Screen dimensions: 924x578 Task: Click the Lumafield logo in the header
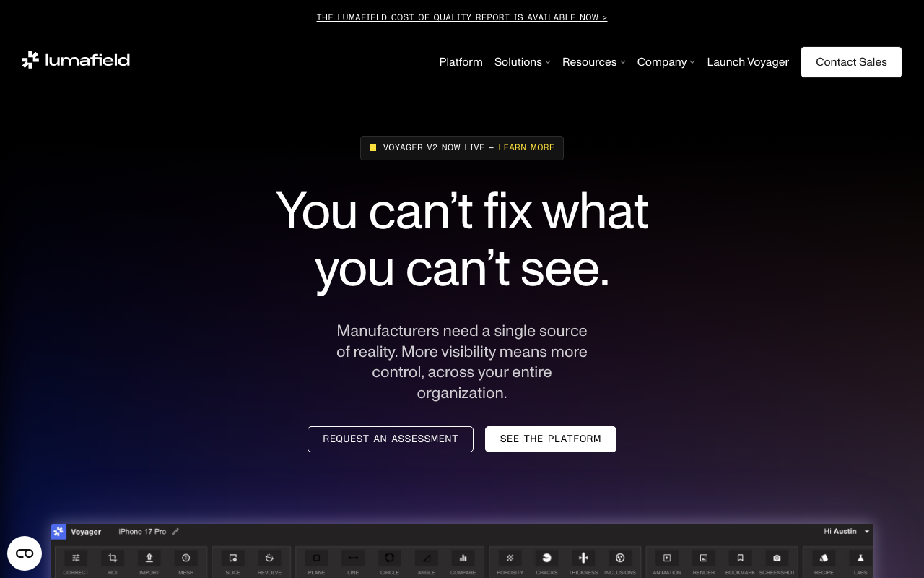(x=76, y=60)
